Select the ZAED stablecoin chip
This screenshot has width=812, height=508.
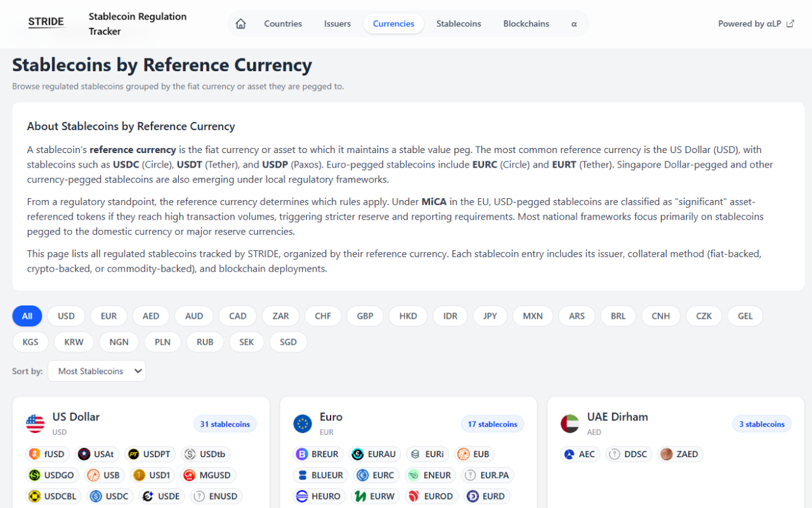pyautogui.click(x=680, y=454)
